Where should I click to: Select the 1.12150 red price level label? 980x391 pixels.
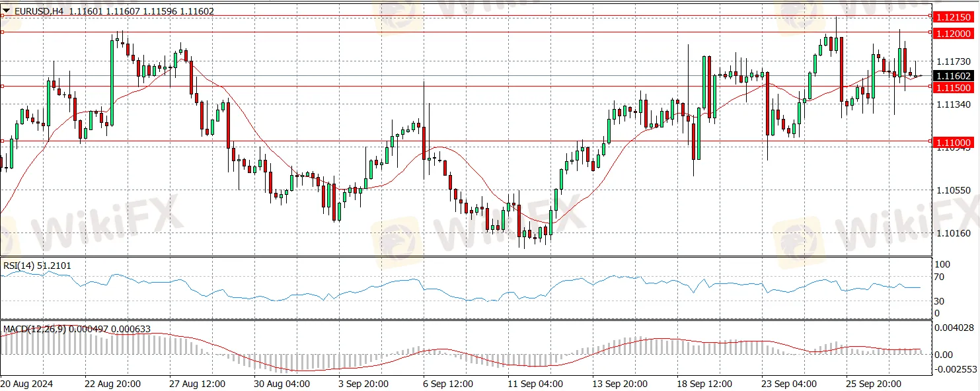click(x=955, y=16)
